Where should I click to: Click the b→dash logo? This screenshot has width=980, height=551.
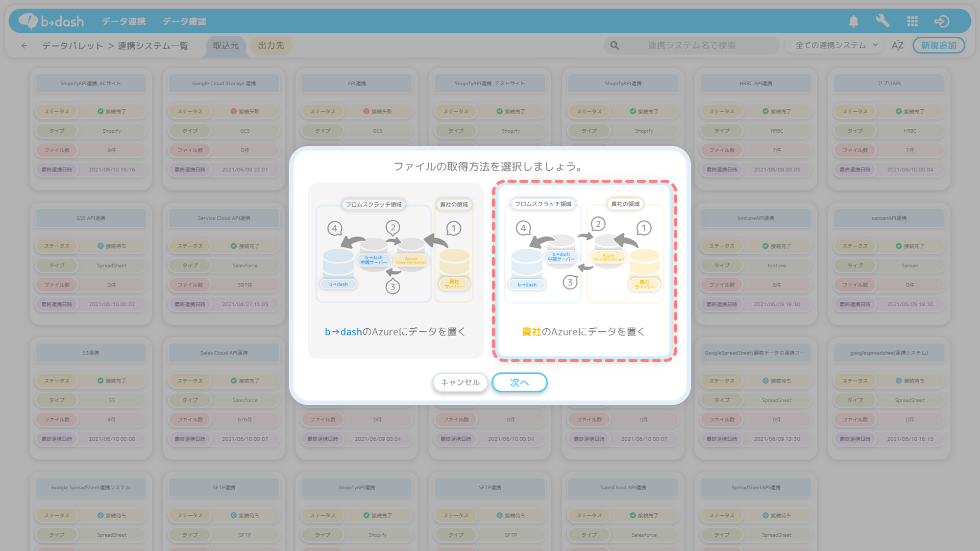coord(51,21)
